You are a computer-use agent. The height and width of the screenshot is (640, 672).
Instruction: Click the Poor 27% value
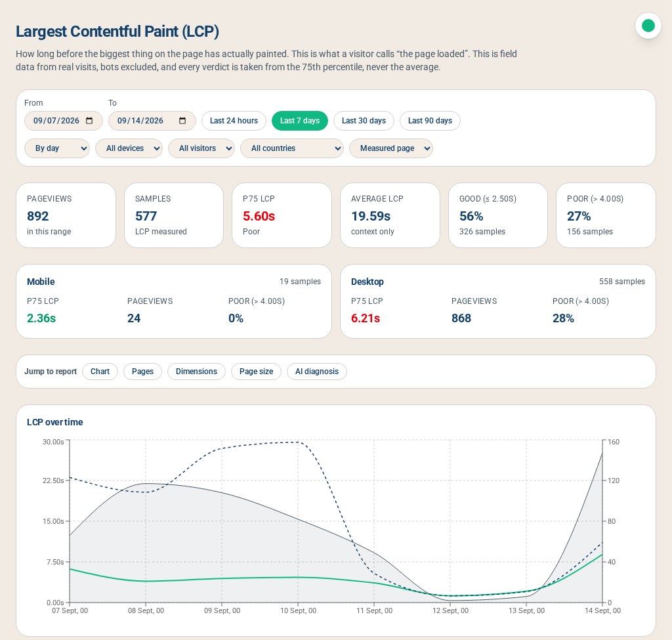[x=579, y=217]
